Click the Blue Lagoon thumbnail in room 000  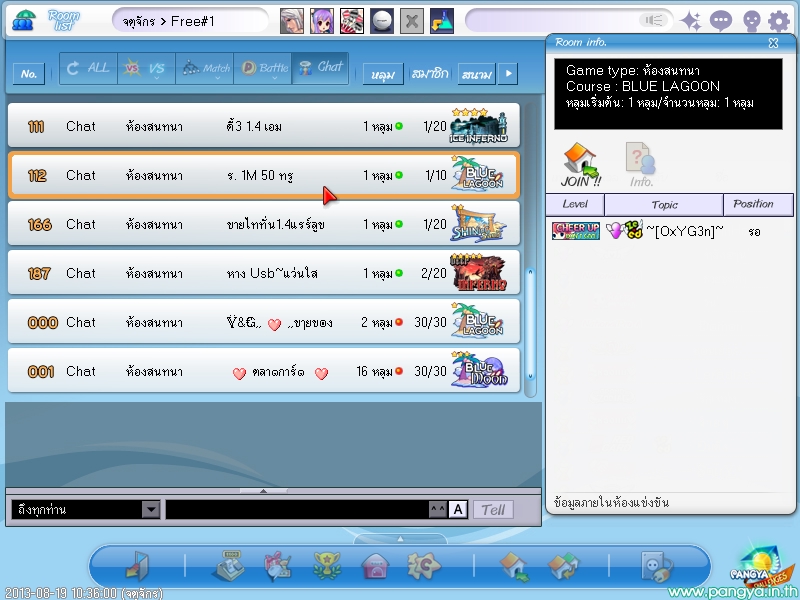click(479, 321)
